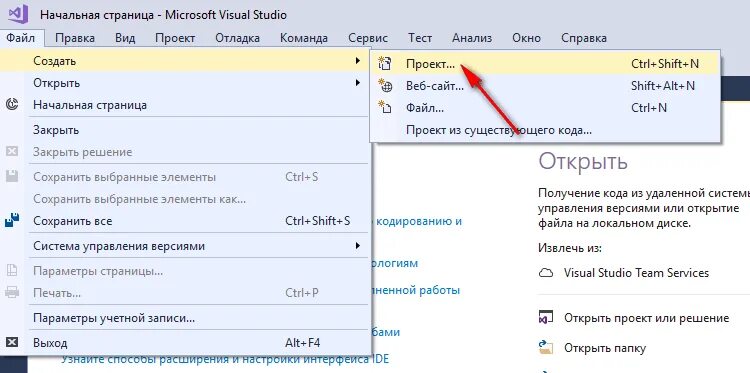Image resolution: width=750 pixels, height=373 pixels.
Task: Click the Start Page icon beside Начальная страница
Action: tap(12, 105)
